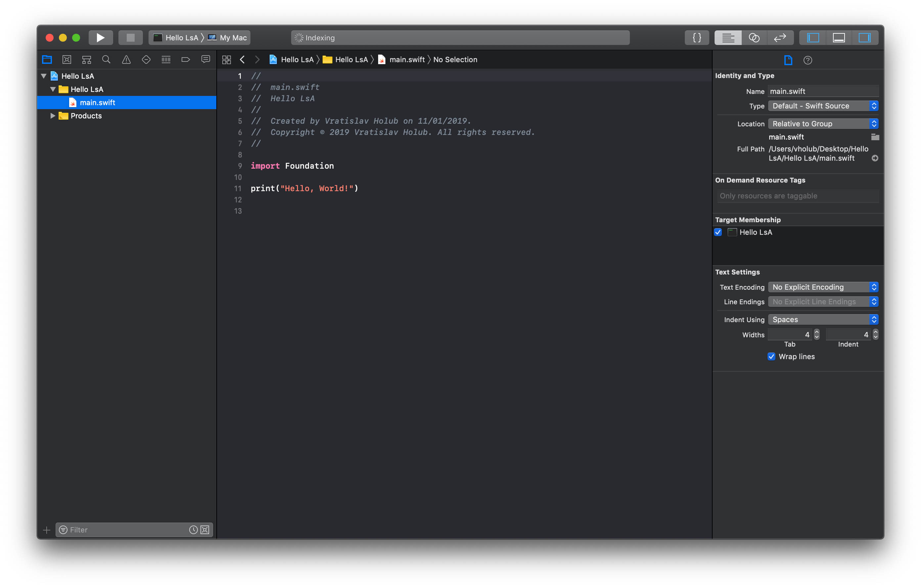Open the Indent Using Spaces dropdown

[823, 319]
